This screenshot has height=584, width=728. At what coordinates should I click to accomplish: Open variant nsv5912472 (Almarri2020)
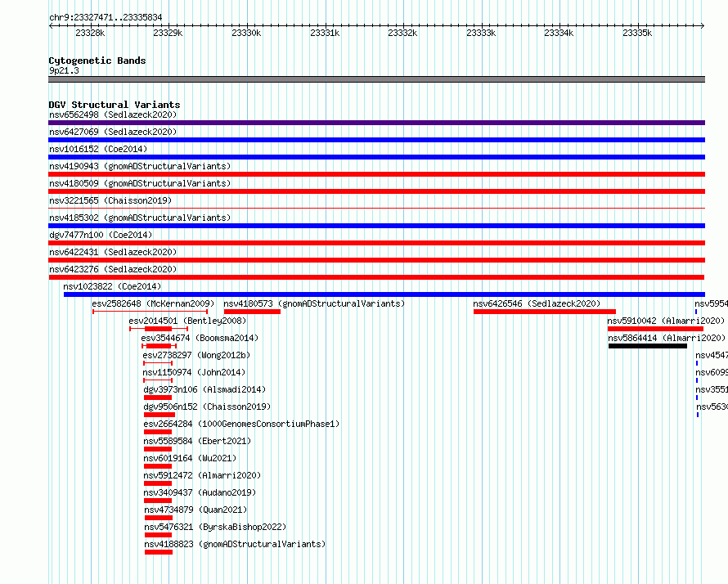[x=202, y=475]
